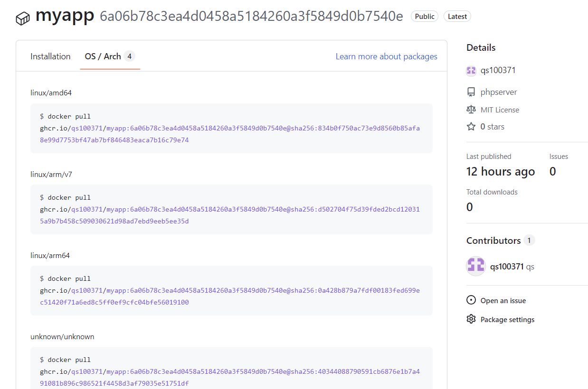The image size is (588, 389).
Task: Click the Contributors heading
Action: 493,241
